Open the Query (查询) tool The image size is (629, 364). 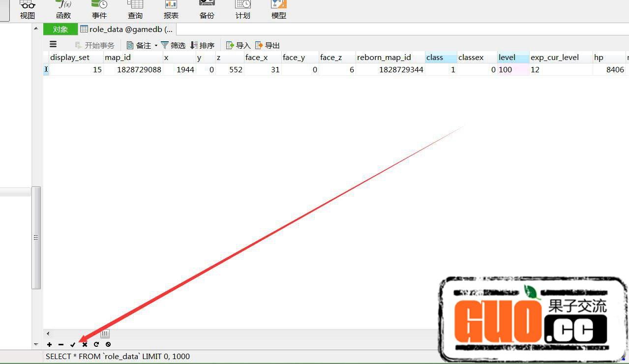pos(135,9)
